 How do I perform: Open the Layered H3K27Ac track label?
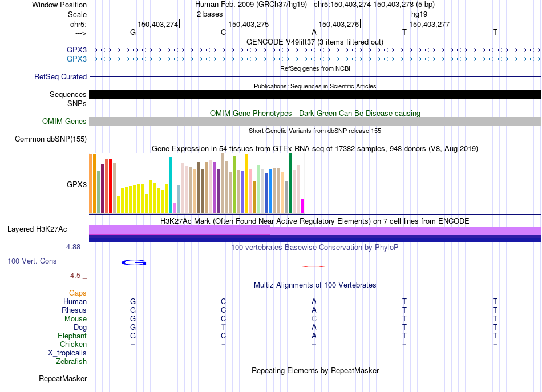pyautogui.click(x=37, y=229)
